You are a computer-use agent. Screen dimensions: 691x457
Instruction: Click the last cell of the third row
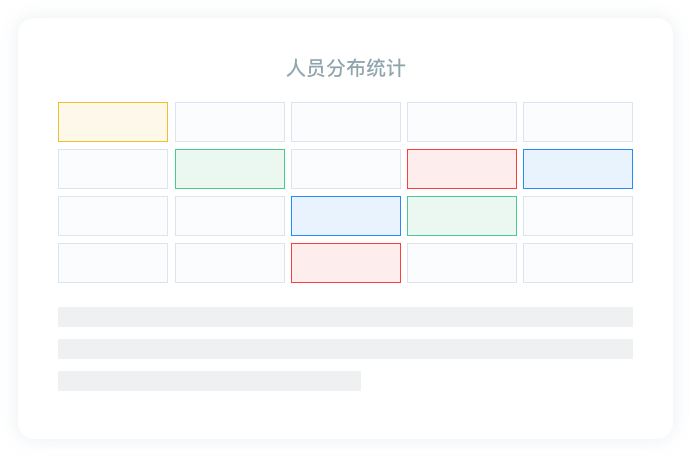(x=578, y=216)
